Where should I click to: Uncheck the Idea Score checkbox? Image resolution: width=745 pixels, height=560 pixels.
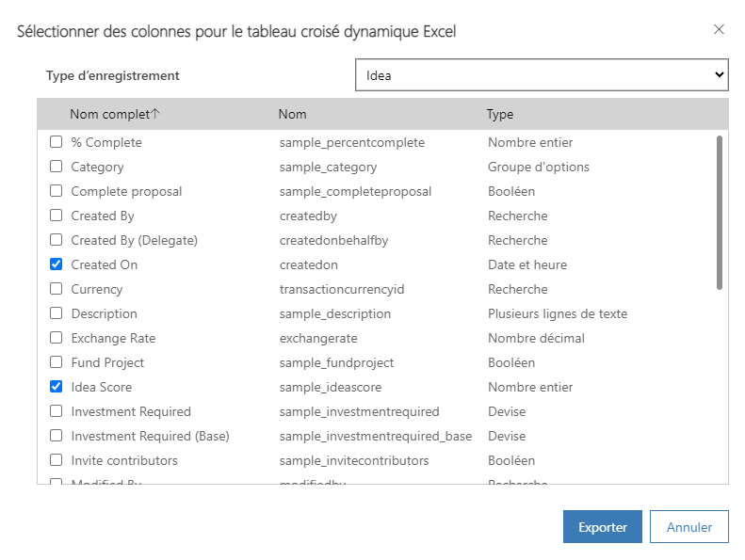coord(57,387)
